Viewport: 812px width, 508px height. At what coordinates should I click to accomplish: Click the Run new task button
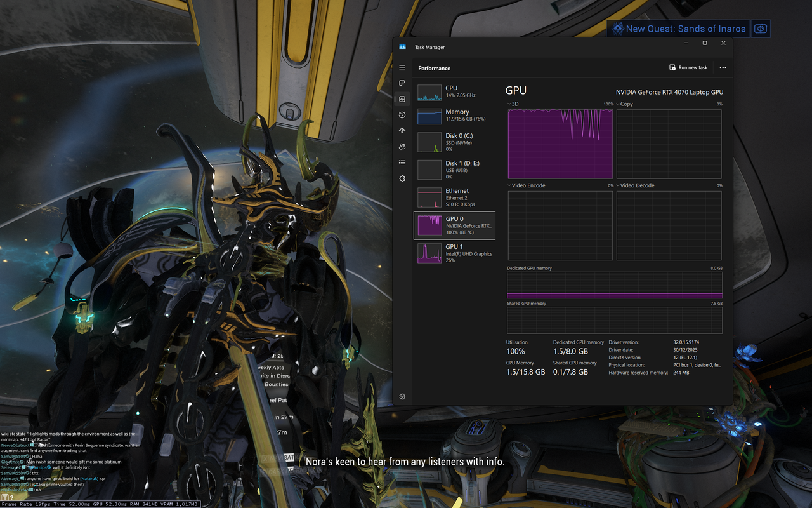pos(688,67)
